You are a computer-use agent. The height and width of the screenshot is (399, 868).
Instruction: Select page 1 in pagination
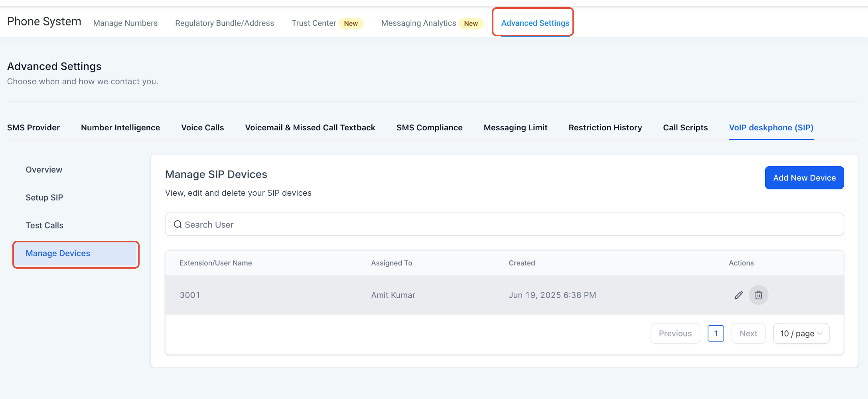(x=716, y=334)
